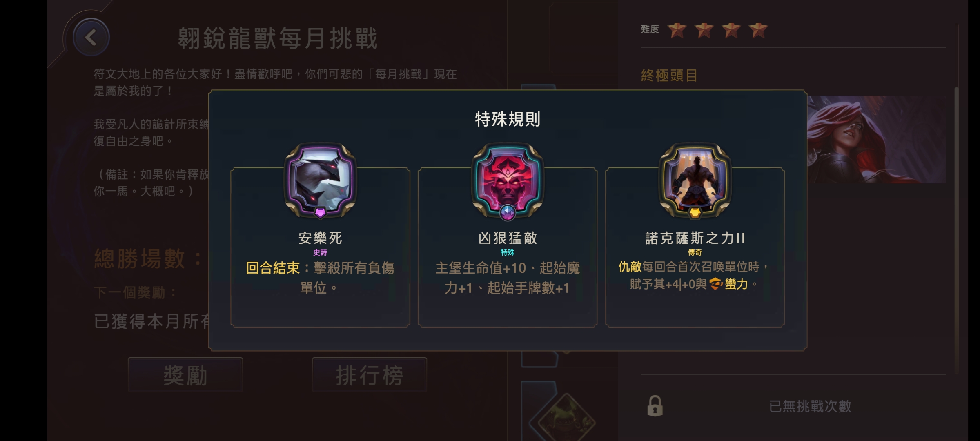The width and height of the screenshot is (980, 441).
Task: Select the 安樂死 rule portrait icon
Action: click(x=320, y=179)
